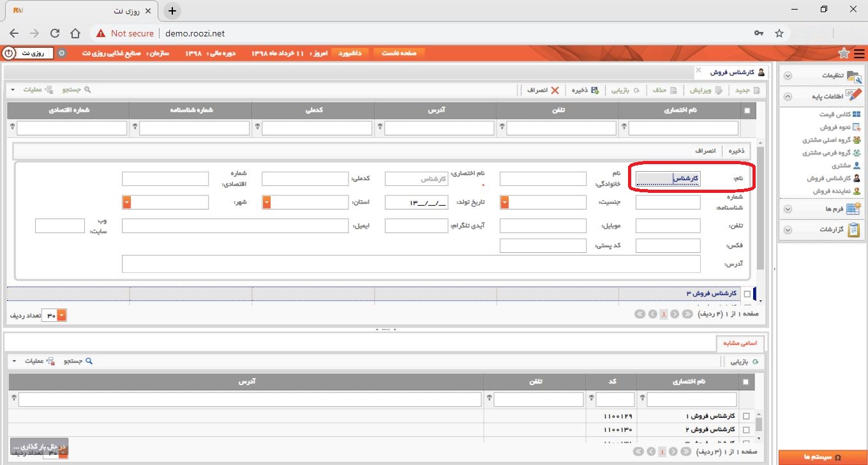
Task: Click the power button next to روزی نت
Action: coord(8,53)
